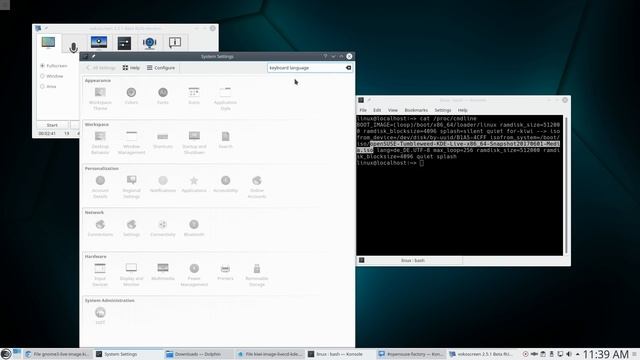Open Online Accounts settings
This screenshot has height=360, width=640.
pyautogui.click(x=257, y=187)
